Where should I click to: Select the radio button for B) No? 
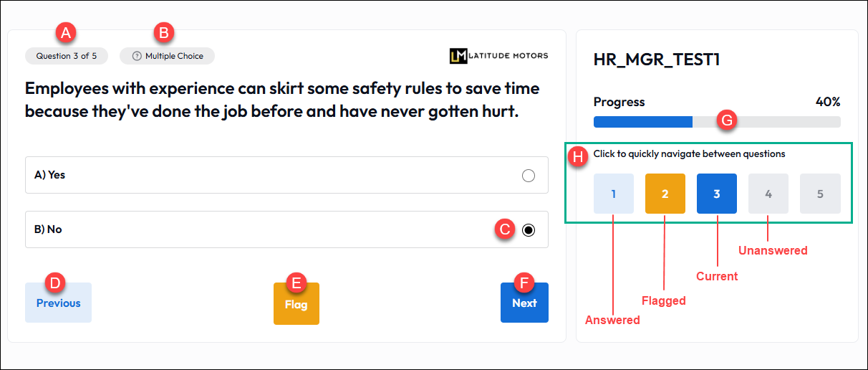point(529,230)
